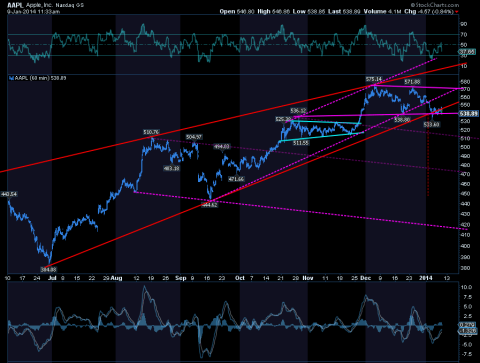This screenshot has height=363, width=480.
Task: Click the AAPL (60 min) legend text
Action: pos(40,78)
